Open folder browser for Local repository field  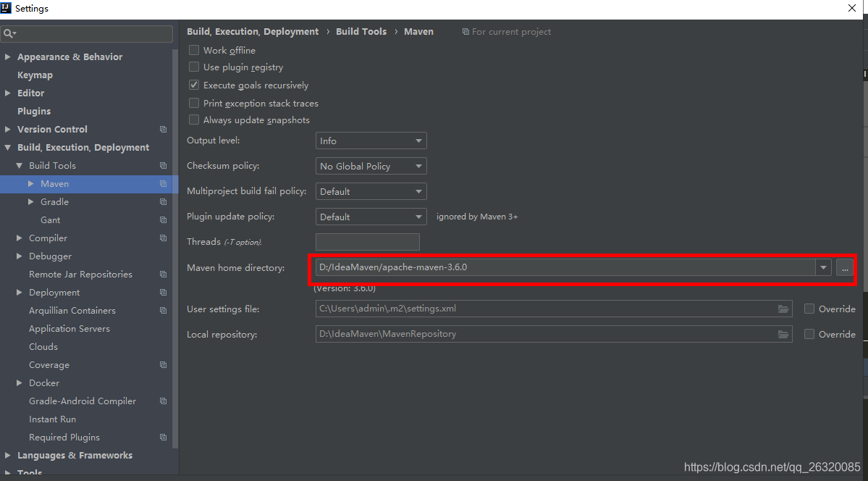point(783,334)
